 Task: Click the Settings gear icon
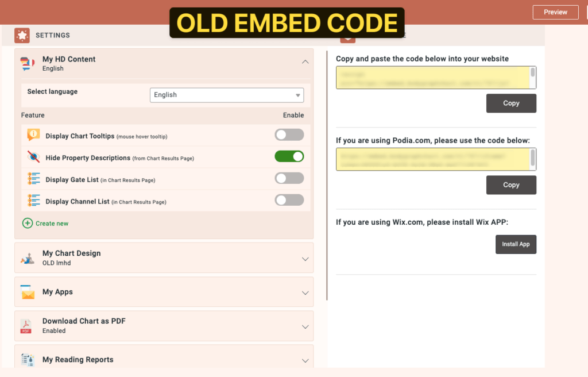pyautogui.click(x=22, y=35)
